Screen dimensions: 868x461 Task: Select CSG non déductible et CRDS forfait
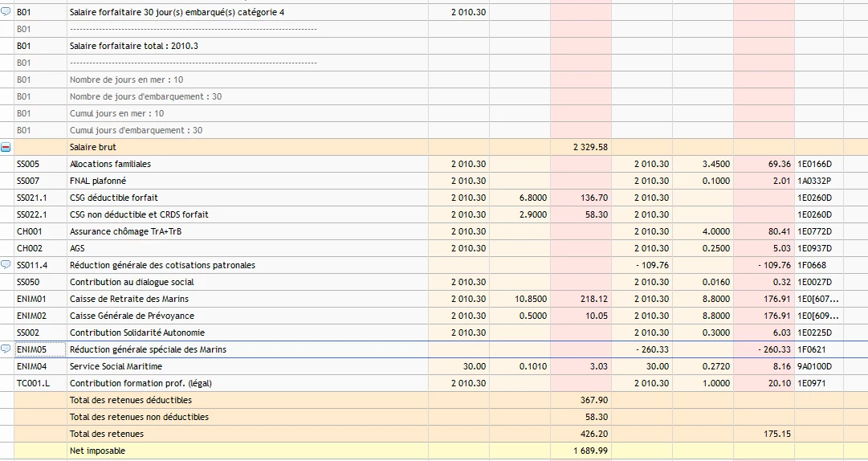(139, 214)
